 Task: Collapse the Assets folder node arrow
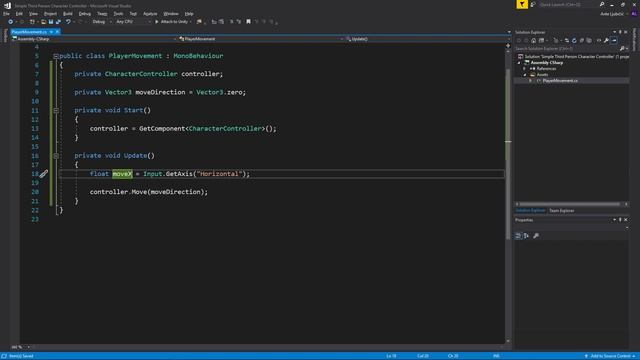pyautogui.click(x=525, y=75)
